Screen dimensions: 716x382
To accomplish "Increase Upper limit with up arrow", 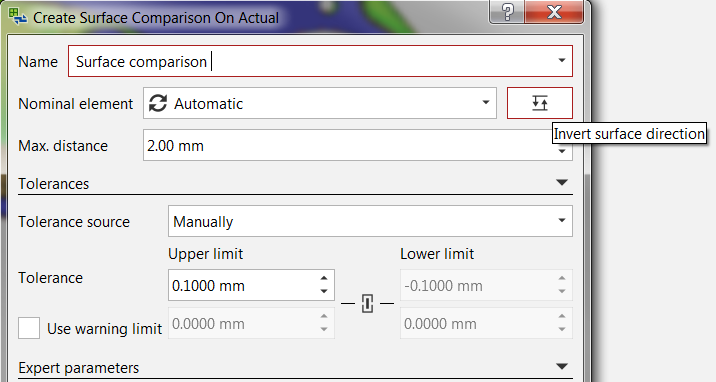I will click(324, 278).
